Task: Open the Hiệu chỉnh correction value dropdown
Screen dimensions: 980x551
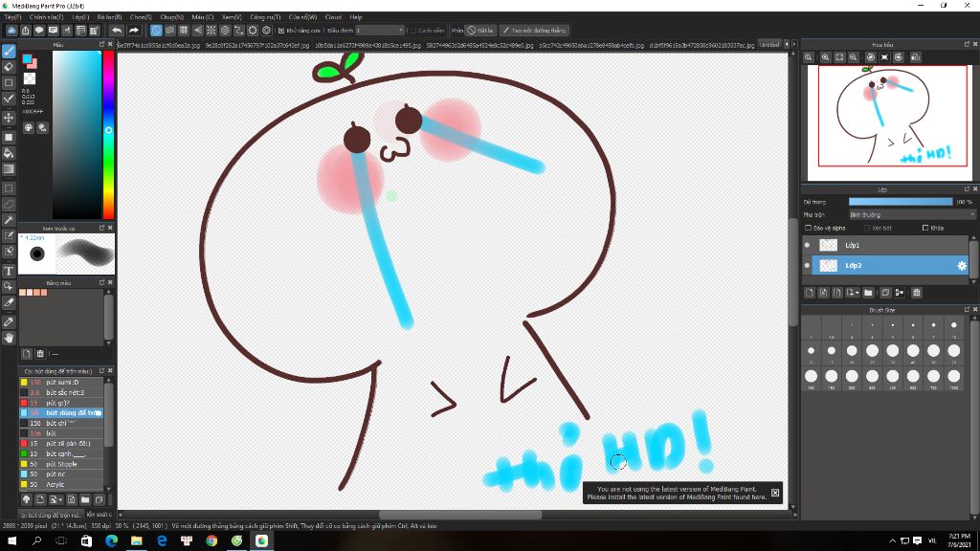Action: point(380,30)
